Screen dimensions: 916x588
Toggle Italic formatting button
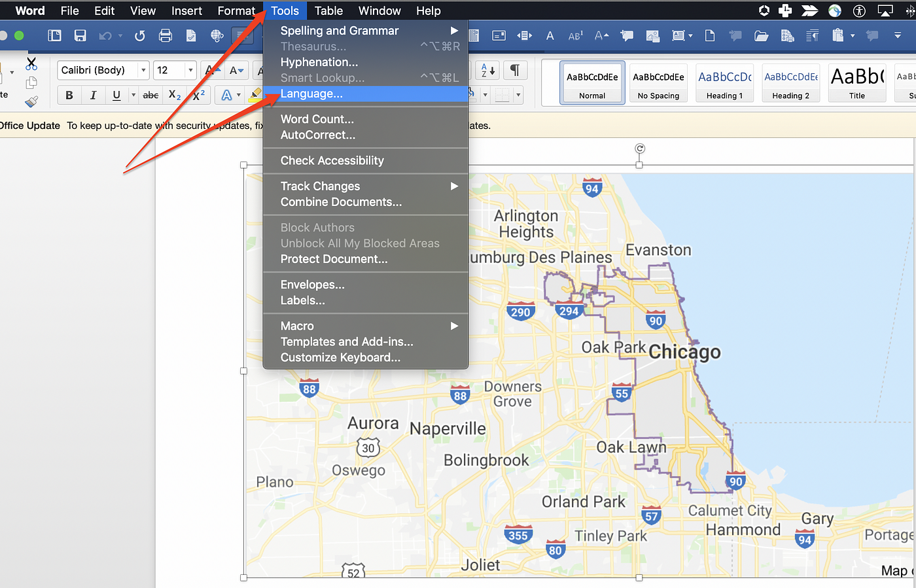(93, 95)
